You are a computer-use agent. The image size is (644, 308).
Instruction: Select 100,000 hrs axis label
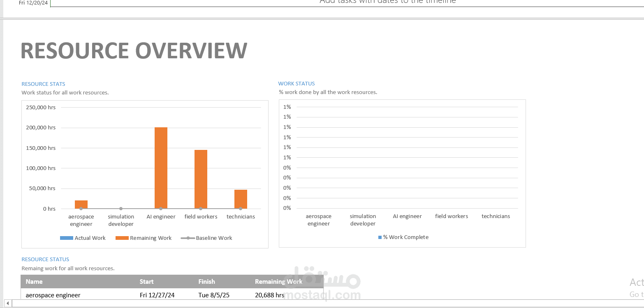(40, 168)
